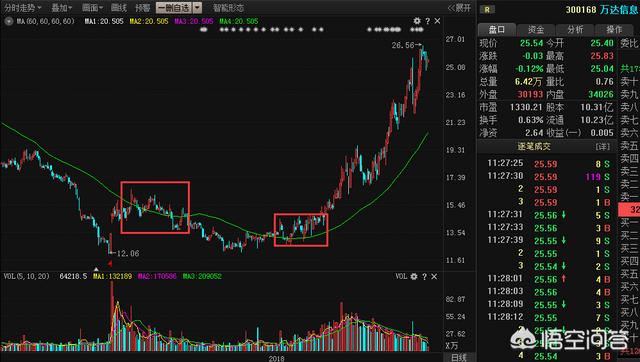Select the 11:27:31 trade row
Screen dimensions: 640x362
(x=548, y=215)
